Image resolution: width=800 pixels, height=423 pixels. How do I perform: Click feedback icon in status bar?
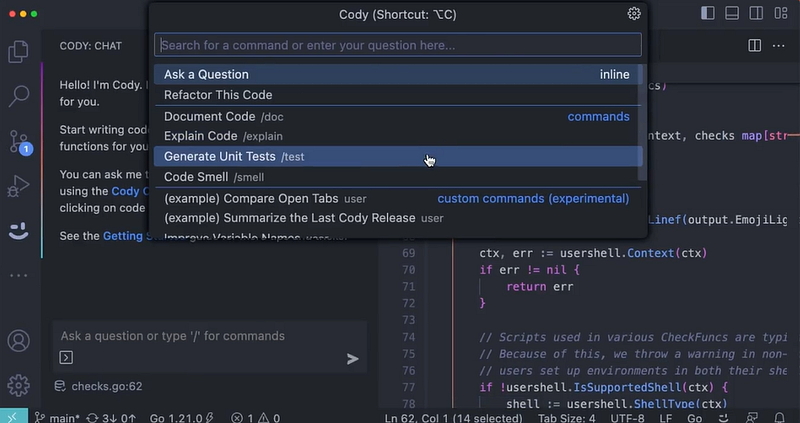point(752,418)
